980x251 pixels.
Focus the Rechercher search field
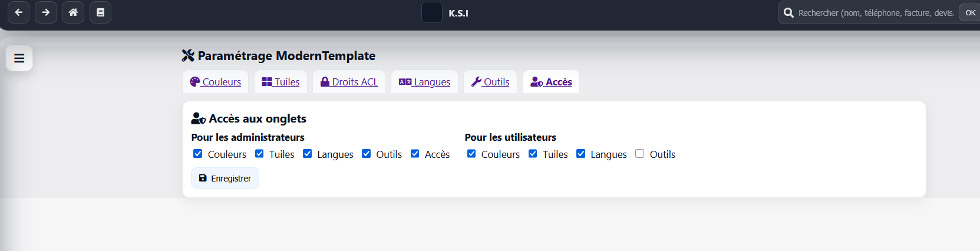click(x=876, y=13)
